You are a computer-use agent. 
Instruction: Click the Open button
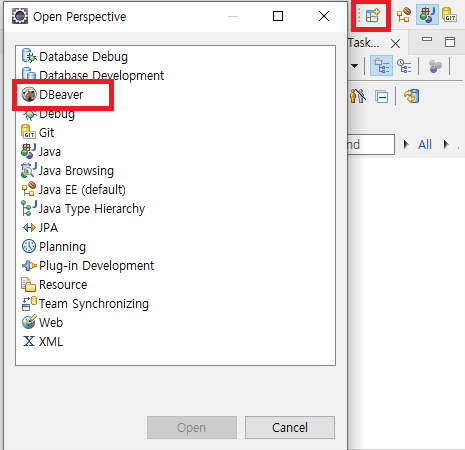(x=192, y=427)
